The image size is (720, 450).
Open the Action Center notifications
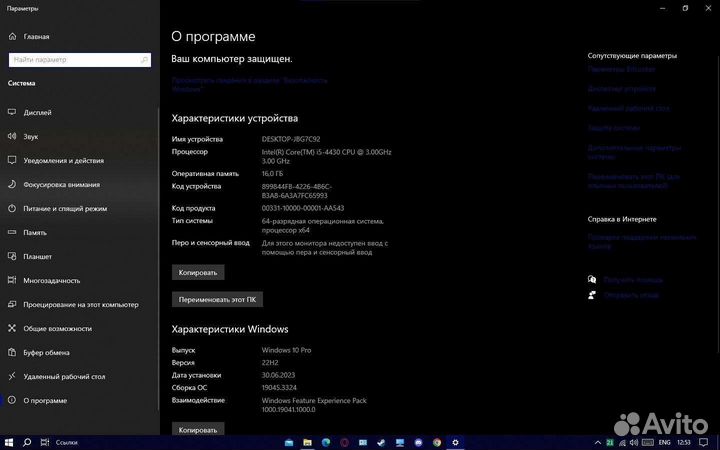(x=703, y=442)
